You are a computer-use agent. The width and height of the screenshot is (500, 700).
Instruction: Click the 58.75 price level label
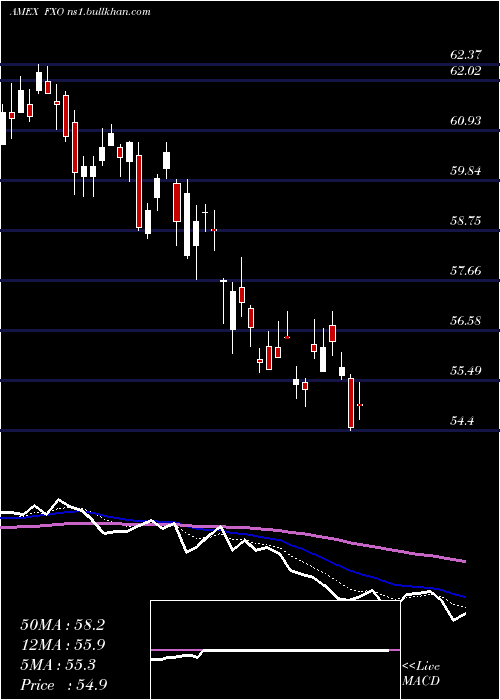pyautogui.click(x=466, y=221)
